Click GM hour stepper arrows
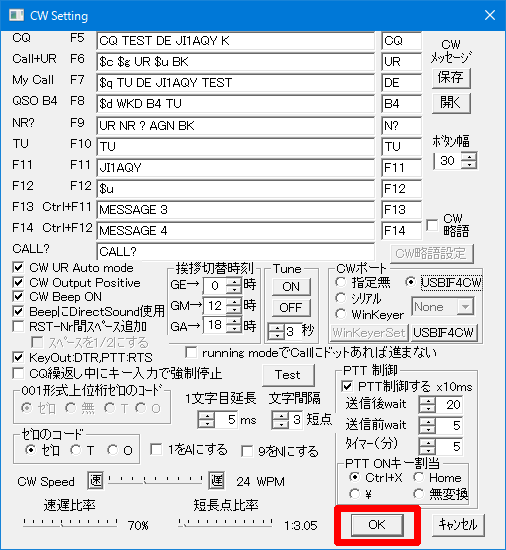The image size is (506, 550). pos(234,306)
